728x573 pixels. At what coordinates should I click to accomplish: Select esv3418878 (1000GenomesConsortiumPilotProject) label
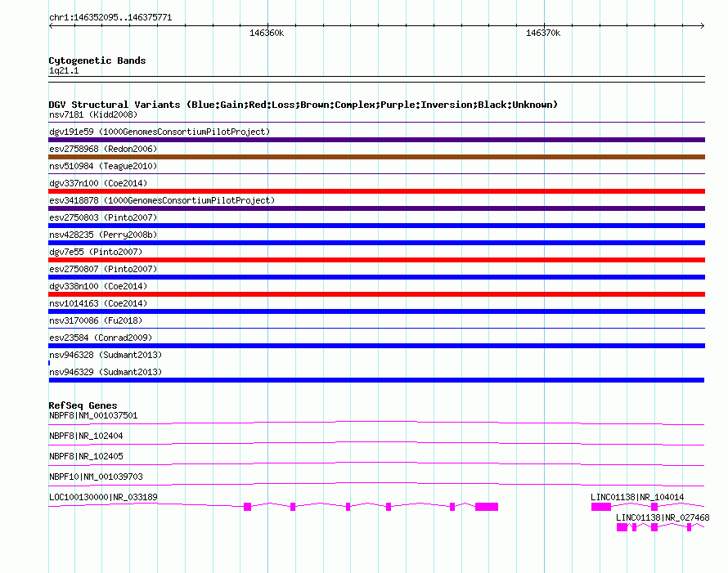click(x=162, y=200)
